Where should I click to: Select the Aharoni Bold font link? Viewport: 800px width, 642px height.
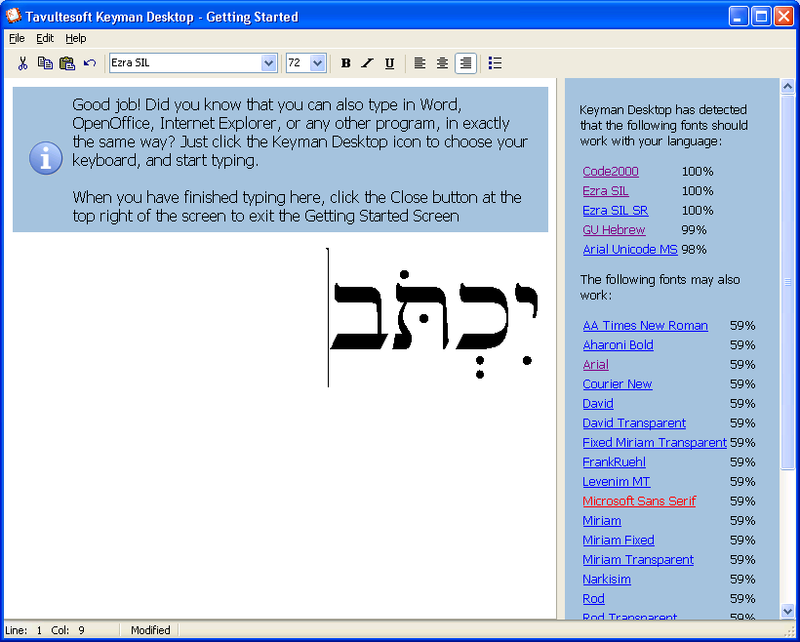tap(618, 345)
